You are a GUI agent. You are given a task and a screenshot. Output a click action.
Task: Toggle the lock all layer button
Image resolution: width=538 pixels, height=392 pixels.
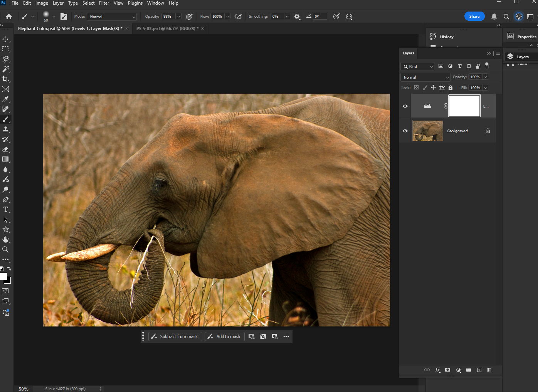point(451,88)
